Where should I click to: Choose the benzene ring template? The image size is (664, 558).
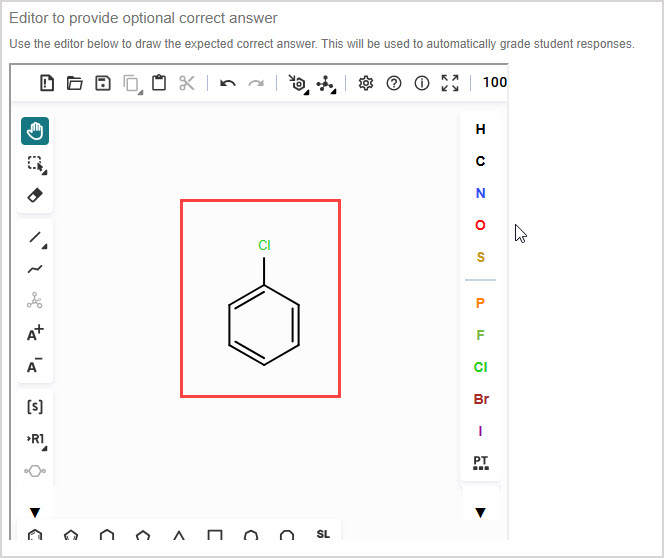coord(35,536)
